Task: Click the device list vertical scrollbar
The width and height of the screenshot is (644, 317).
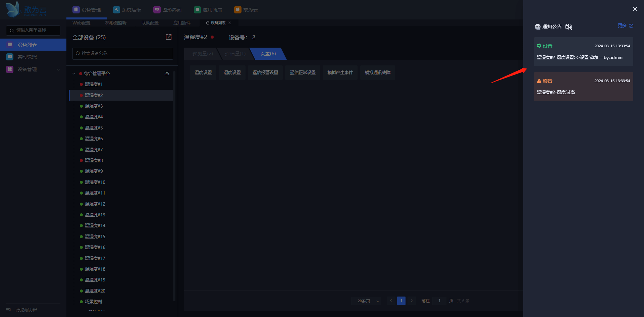Action: coord(174,186)
